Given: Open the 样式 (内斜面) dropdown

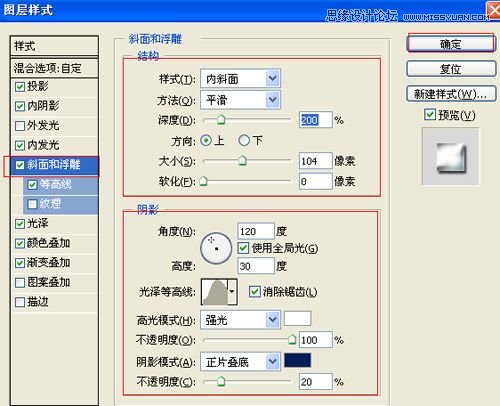Looking at the screenshot, I should point(240,79).
